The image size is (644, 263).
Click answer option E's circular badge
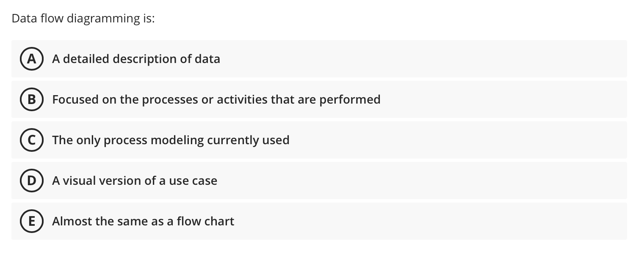click(32, 221)
